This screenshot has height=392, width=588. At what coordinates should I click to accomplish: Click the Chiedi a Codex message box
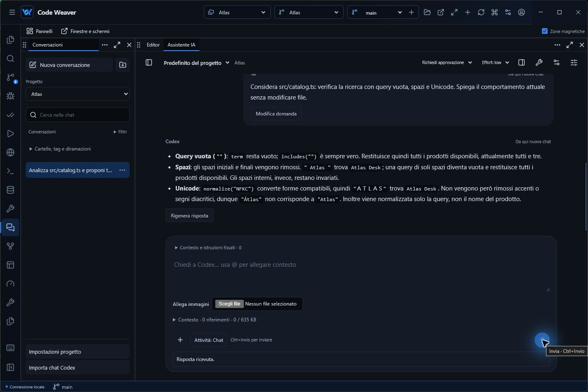point(361,275)
